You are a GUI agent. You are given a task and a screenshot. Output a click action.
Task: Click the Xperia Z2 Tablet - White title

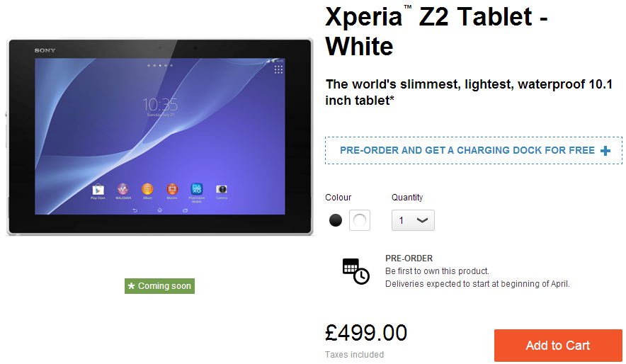point(436,32)
